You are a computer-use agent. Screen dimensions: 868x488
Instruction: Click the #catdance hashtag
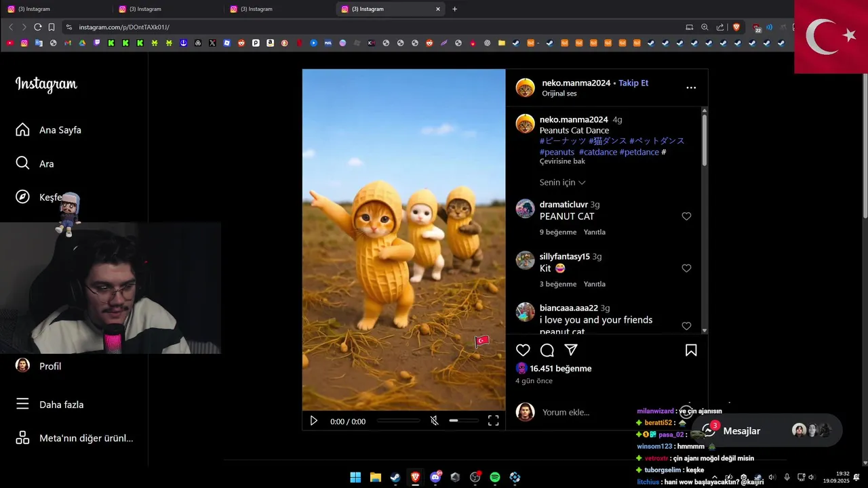click(598, 152)
